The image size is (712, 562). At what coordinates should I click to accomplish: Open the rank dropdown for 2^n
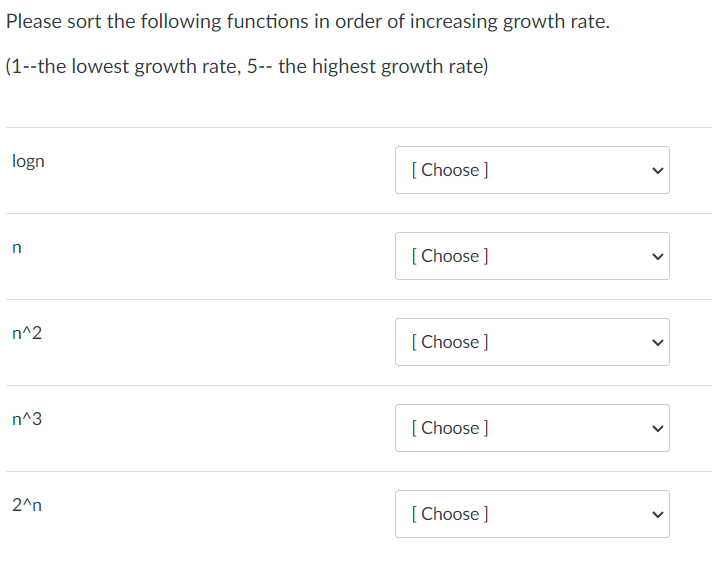pyautogui.click(x=532, y=514)
